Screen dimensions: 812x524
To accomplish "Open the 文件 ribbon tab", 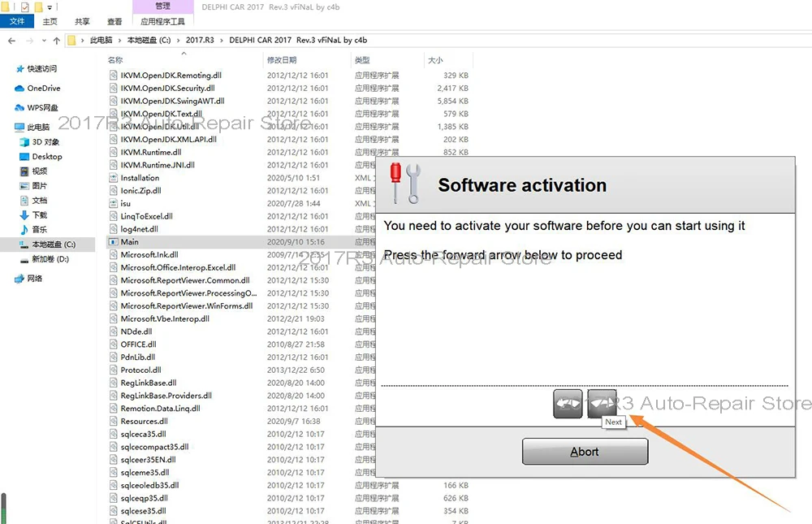I will [x=17, y=21].
